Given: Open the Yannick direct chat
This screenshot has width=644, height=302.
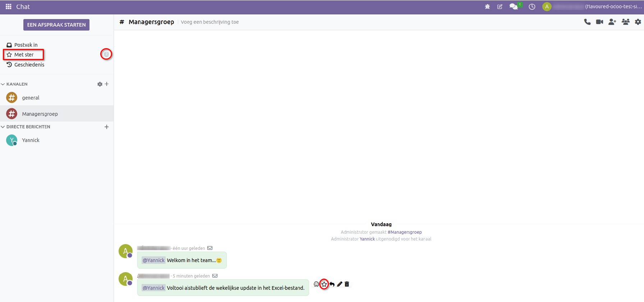Looking at the screenshot, I should (57, 140).
